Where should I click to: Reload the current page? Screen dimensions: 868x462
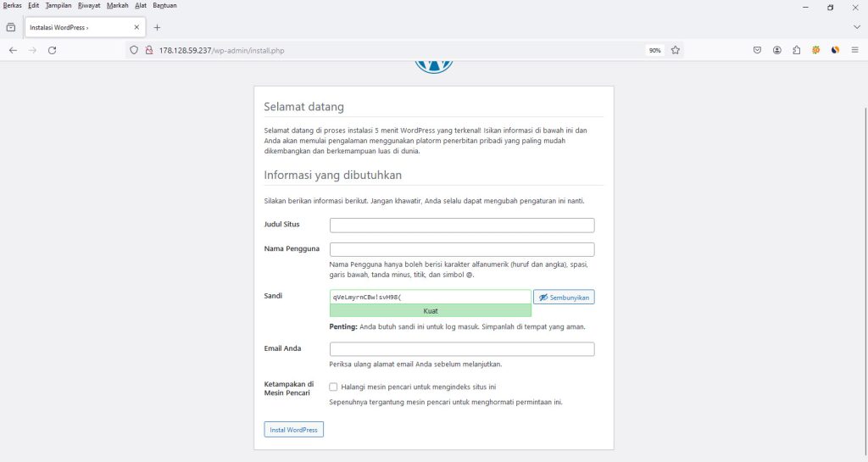click(x=52, y=50)
